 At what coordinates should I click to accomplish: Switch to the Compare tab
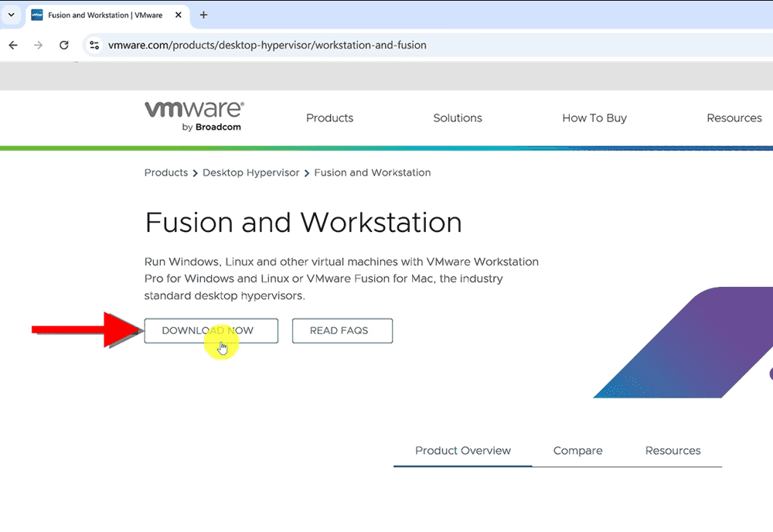(577, 451)
